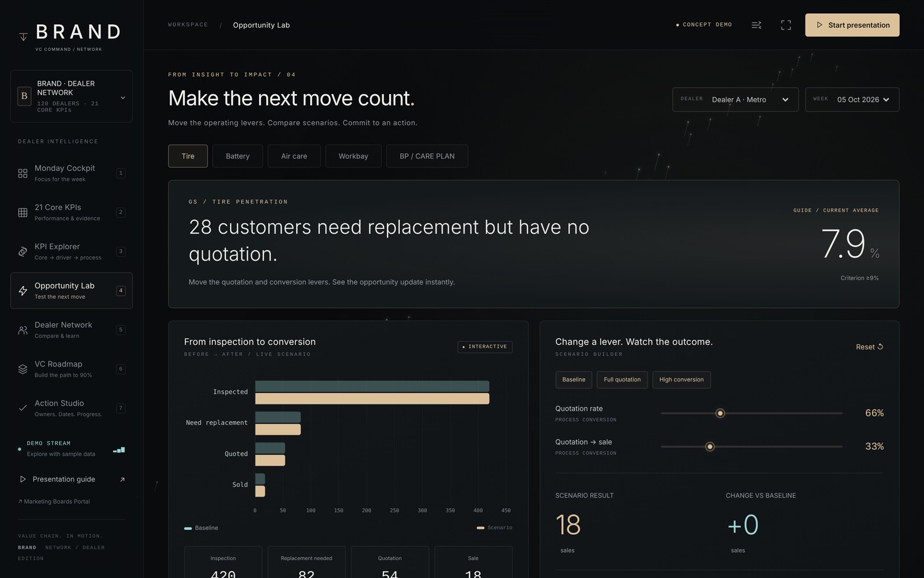Screen dimensions: 924x578
Task: Switch to the Battery tab
Action: pos(237,156)
